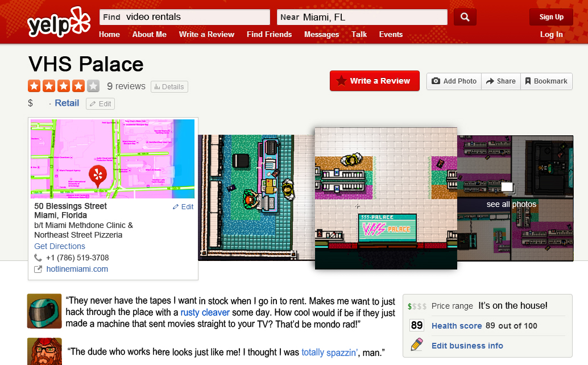
Task: Open Messages in navigation
Action: pyautogui.click(x=322, y=35)
